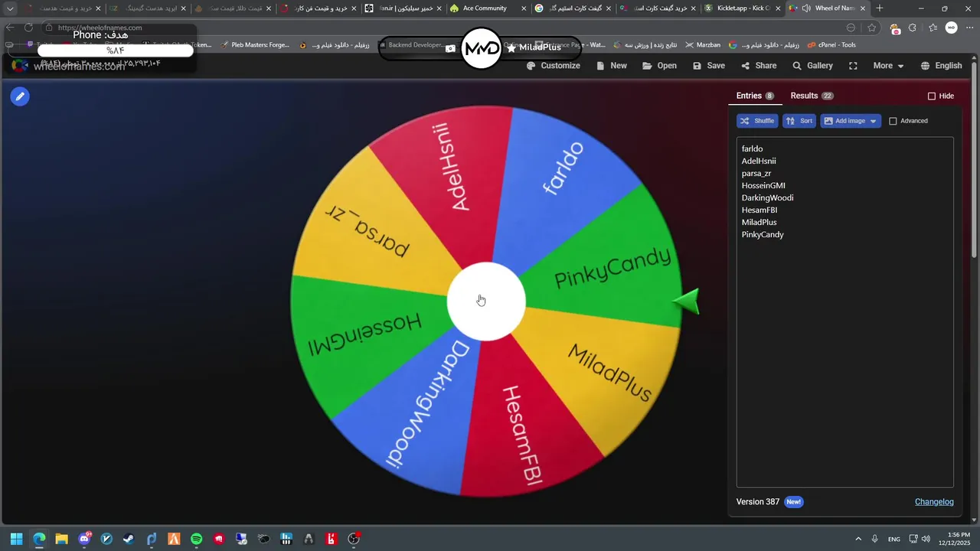Switch to Entries tab
Viewport: 980px width, 551px height.
755,96
